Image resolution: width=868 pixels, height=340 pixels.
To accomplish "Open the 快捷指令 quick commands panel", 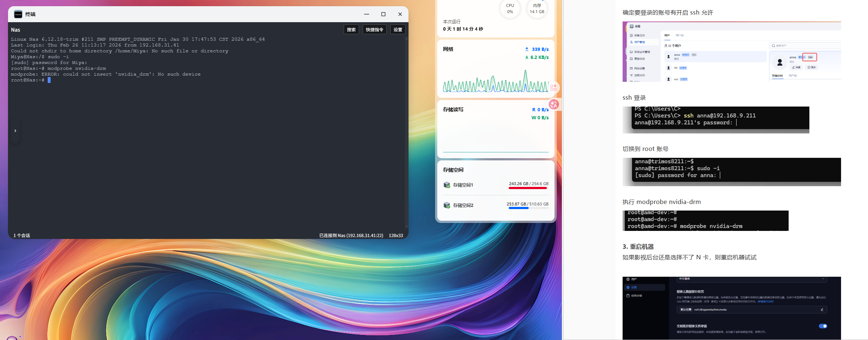I will pyautogui.click(x=375, y=29).
